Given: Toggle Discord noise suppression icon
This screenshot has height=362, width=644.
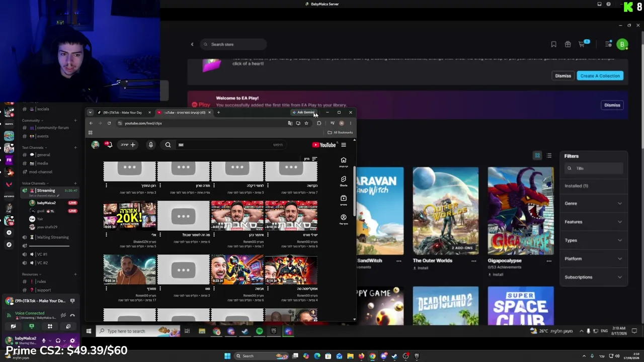Looking at the screenshot, I should [63, 315].
